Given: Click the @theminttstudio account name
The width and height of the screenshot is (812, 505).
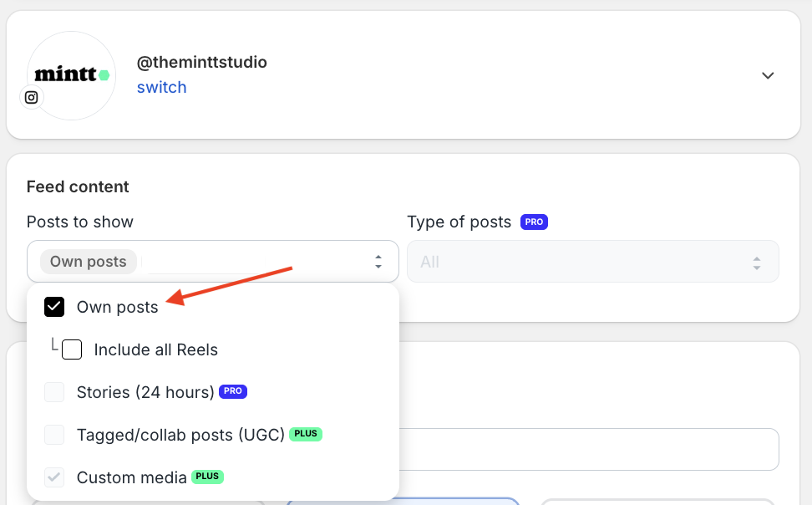Looking at the screenshot, I should (202, 62).
